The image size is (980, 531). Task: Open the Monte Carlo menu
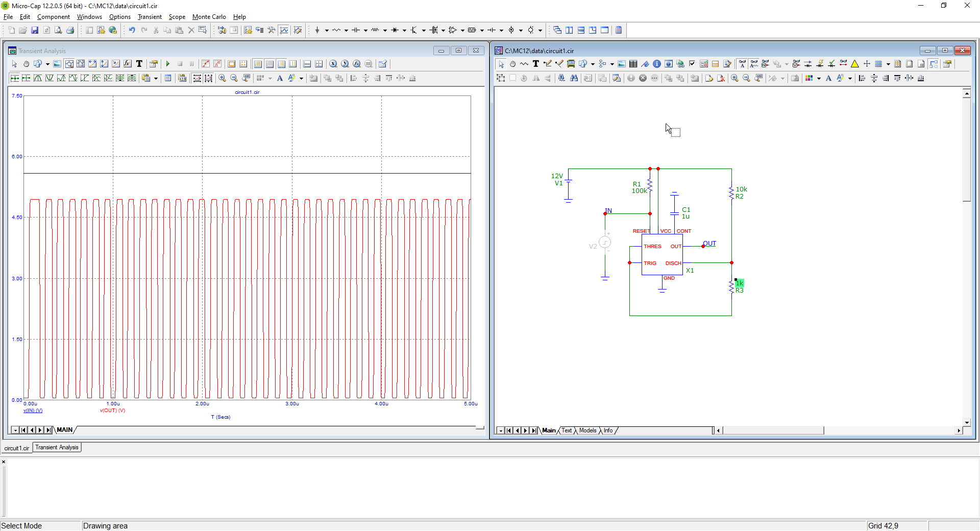(209, 17)
